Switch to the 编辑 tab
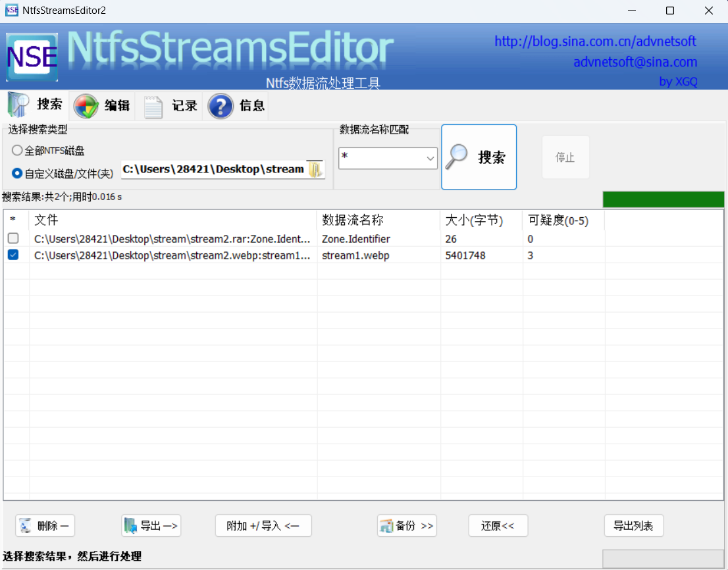Image resolution: width=728 pixels, height=570 pixels. [x=102, y=106]
